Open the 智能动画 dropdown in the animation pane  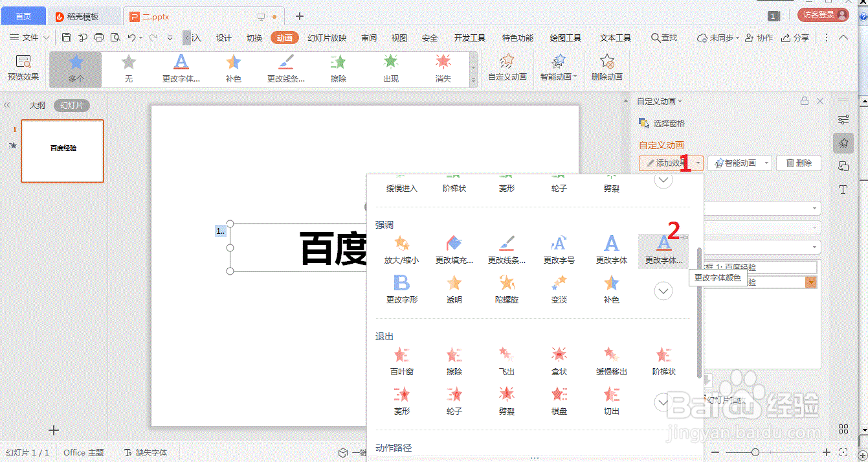point(766,163)
